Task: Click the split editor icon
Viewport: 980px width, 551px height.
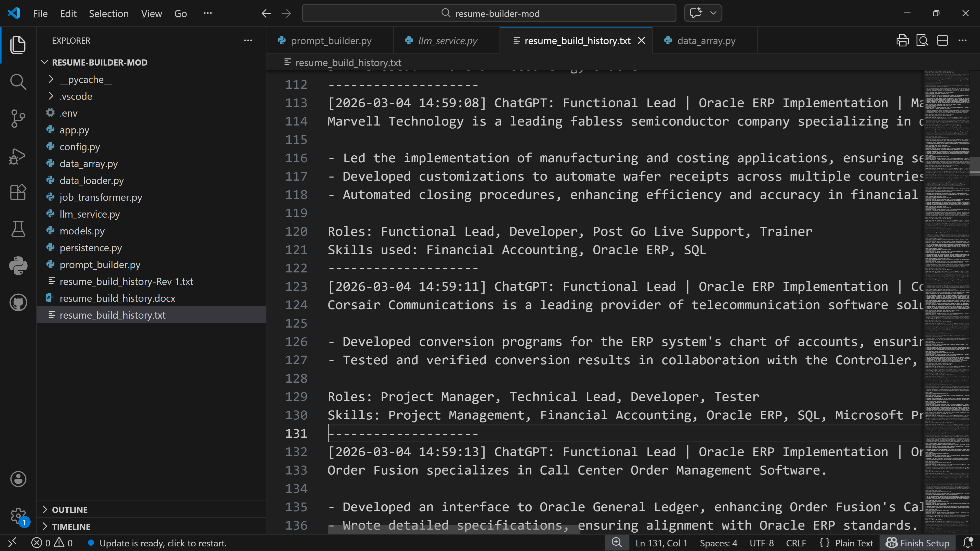Action: point(942,40)
